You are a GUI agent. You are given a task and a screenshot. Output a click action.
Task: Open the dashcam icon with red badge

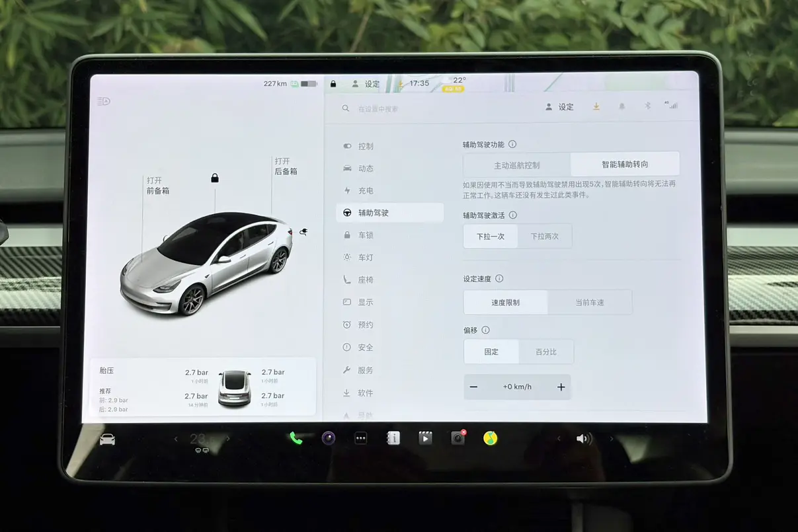click(x=458, y=438)
